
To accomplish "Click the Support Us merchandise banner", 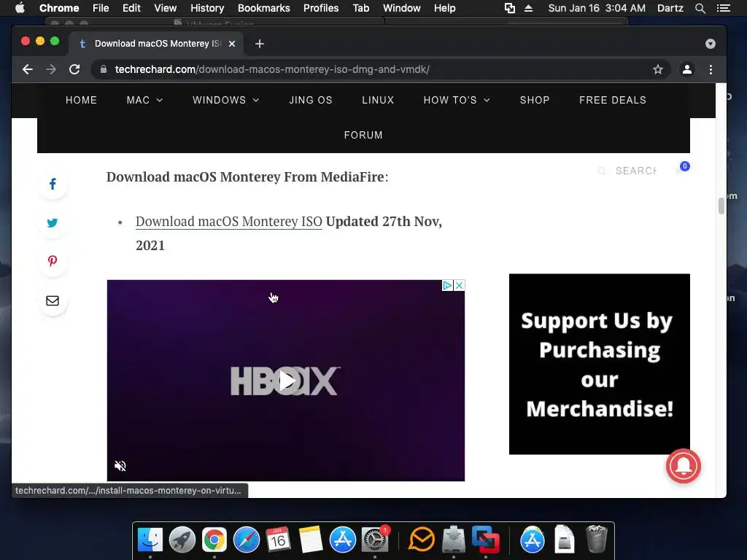I will click(600, 364).
